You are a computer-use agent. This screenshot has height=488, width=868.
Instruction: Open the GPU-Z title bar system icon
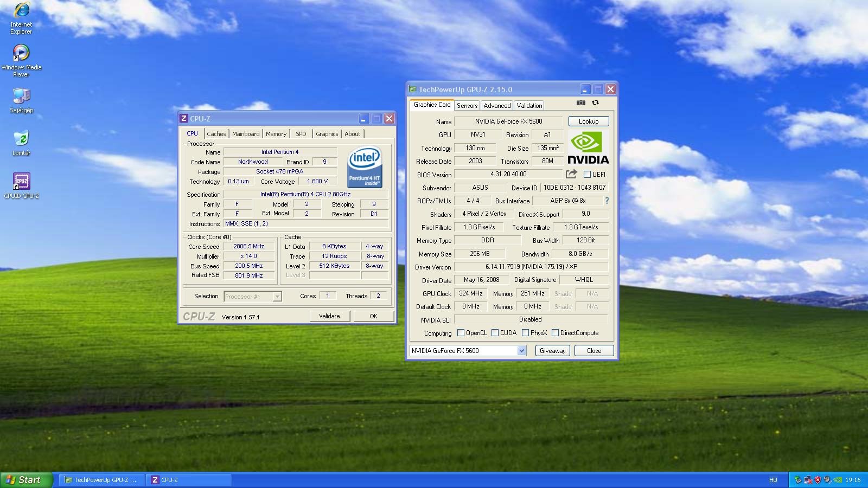click(412, 89)
